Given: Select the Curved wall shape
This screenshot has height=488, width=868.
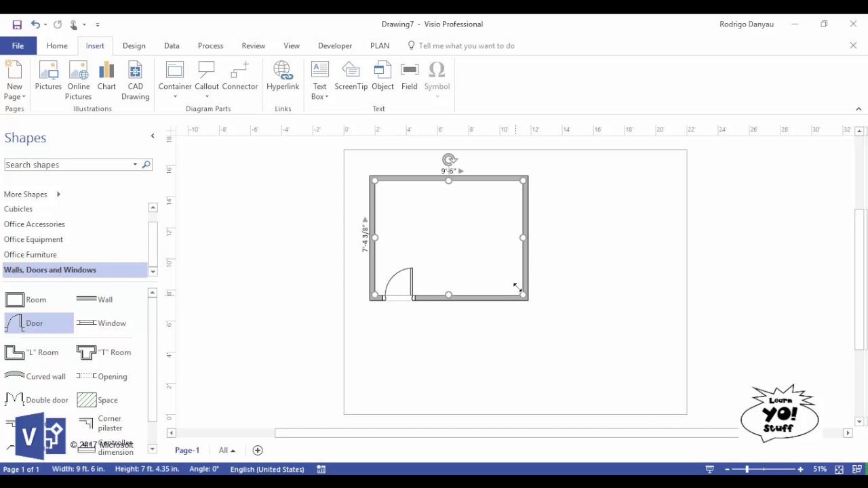Looking at the screenshot, I should 35,376.
